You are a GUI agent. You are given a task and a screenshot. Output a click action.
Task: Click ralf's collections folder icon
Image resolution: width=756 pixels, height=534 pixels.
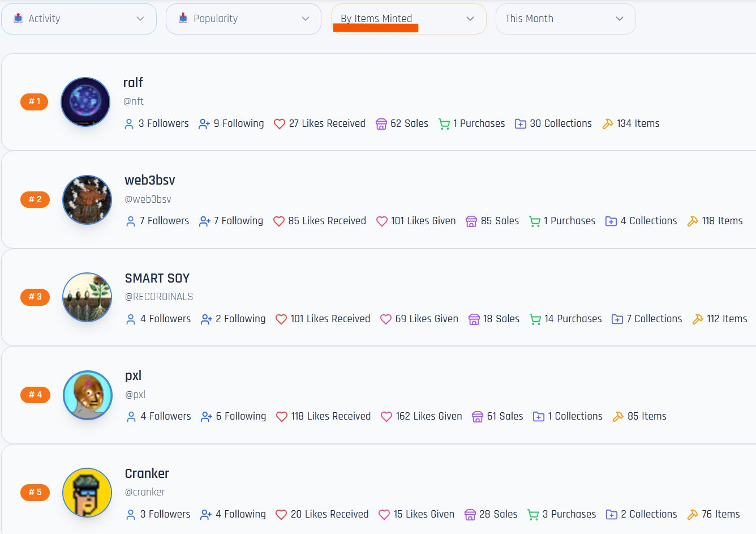pyautogui.click(x=521, y=123)
